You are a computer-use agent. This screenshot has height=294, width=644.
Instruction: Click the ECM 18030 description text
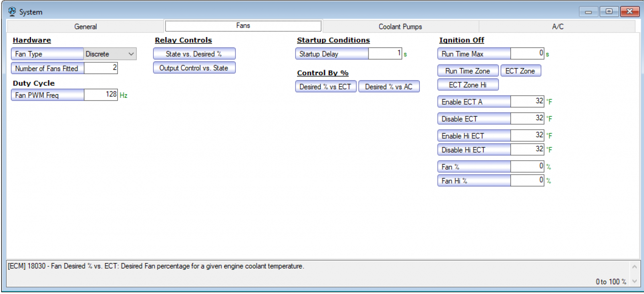point(156,266)
